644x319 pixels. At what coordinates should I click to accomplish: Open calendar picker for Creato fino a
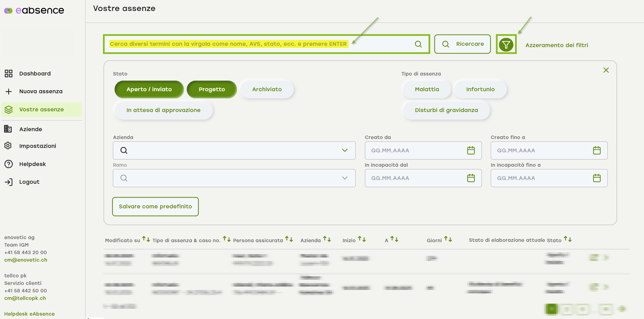tap(596, 150)
